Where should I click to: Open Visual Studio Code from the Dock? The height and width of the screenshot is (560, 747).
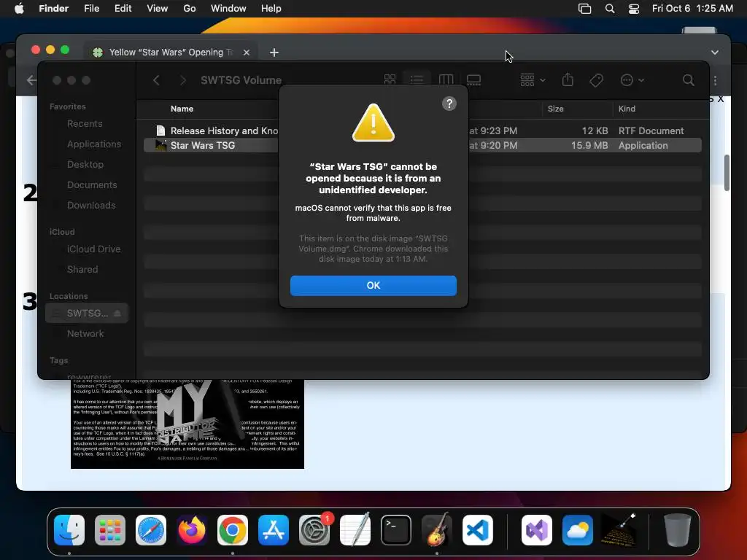tap(477, 530)
